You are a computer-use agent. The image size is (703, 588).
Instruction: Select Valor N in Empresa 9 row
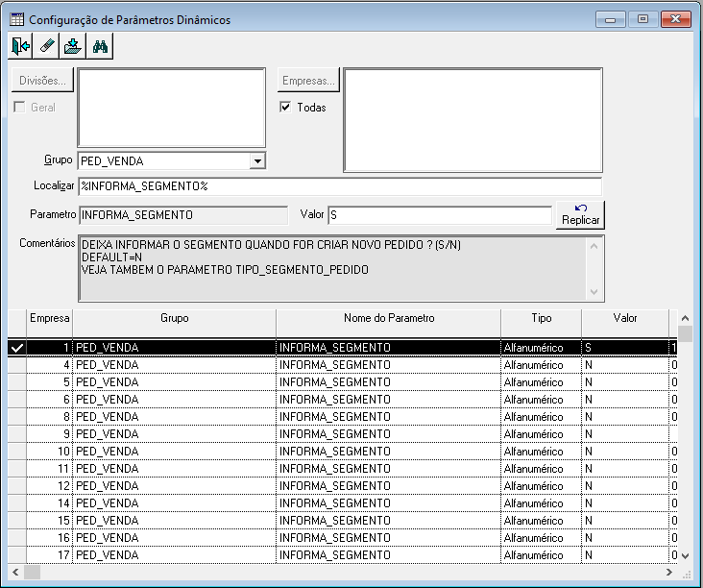625,434
